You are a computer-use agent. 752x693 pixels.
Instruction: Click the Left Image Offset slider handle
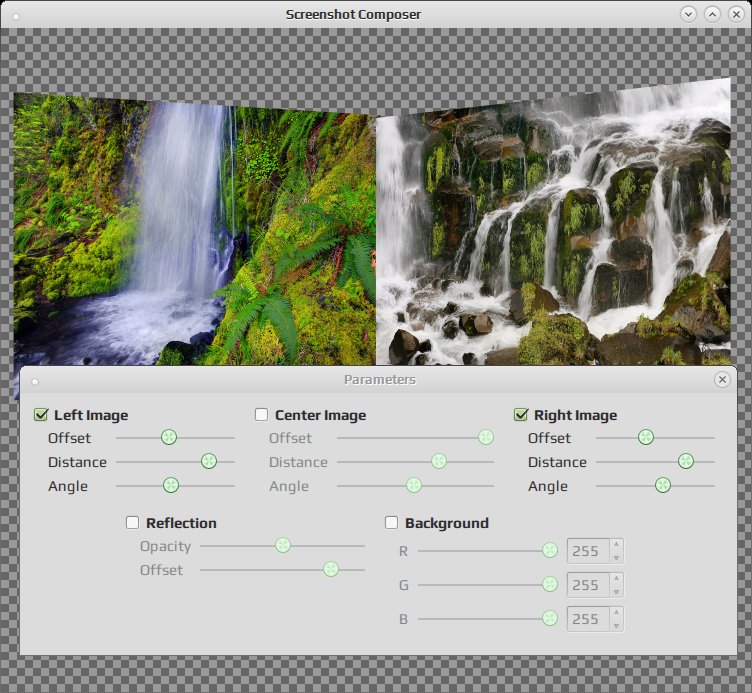169,437
